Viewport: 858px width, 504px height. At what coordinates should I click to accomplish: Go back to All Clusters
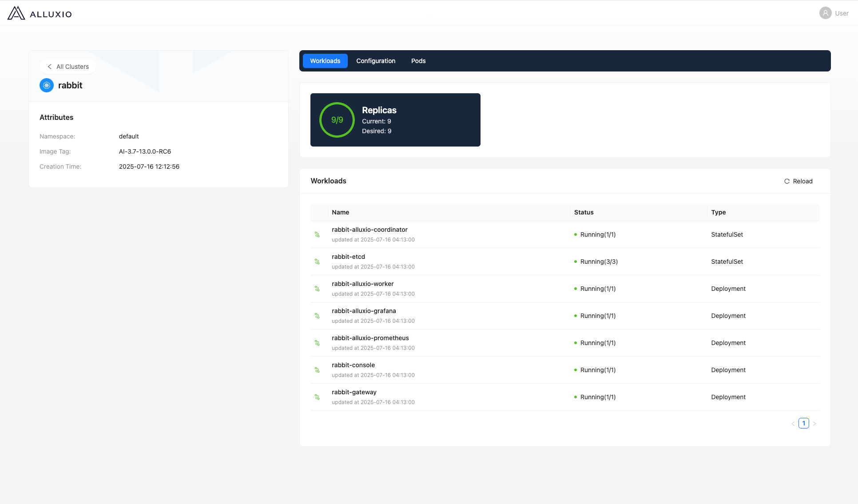pos(68,67)
